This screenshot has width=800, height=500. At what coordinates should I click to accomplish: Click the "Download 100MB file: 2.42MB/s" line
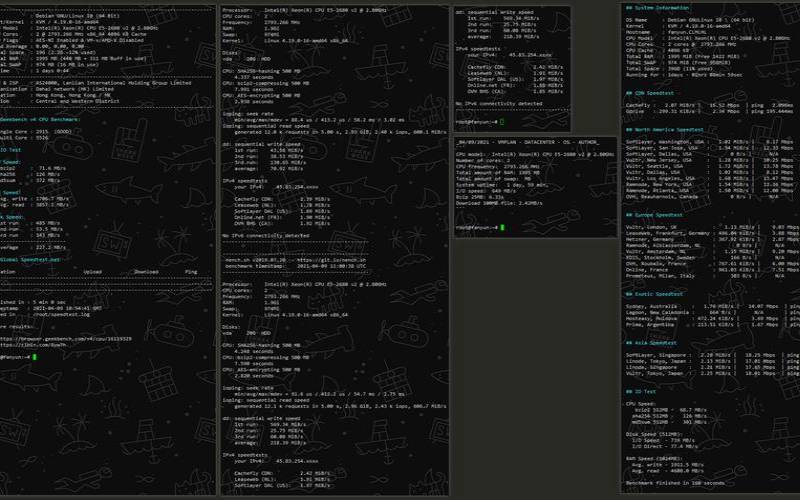tap(499, 203)
